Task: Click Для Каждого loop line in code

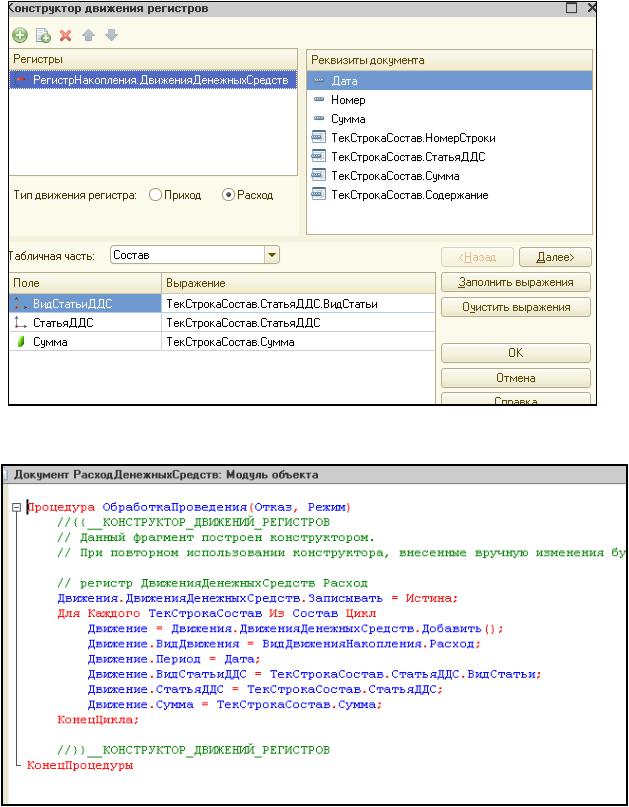Action: (x=217, y=613)
